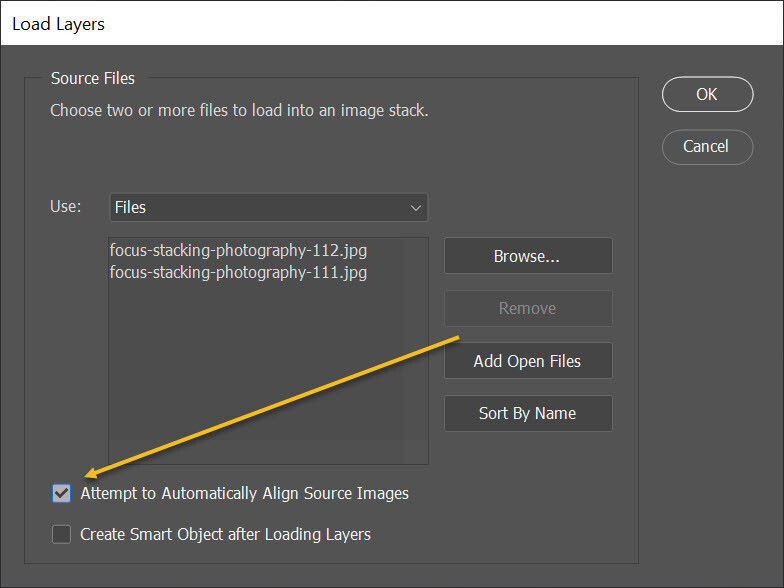The image size is (784, 588).
Task: Open the Browse... file picker
Action: (528, 256)
